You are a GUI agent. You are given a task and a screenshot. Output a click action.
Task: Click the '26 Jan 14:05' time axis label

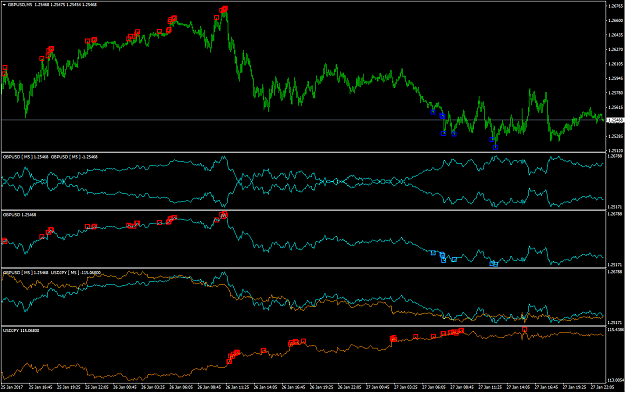coord(265,387)
